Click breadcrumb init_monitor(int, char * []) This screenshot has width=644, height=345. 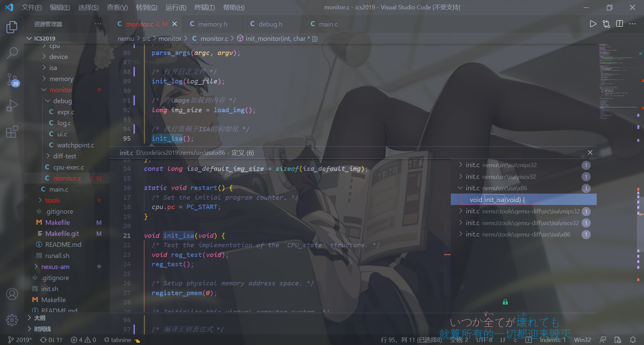[x=277, y=39]
